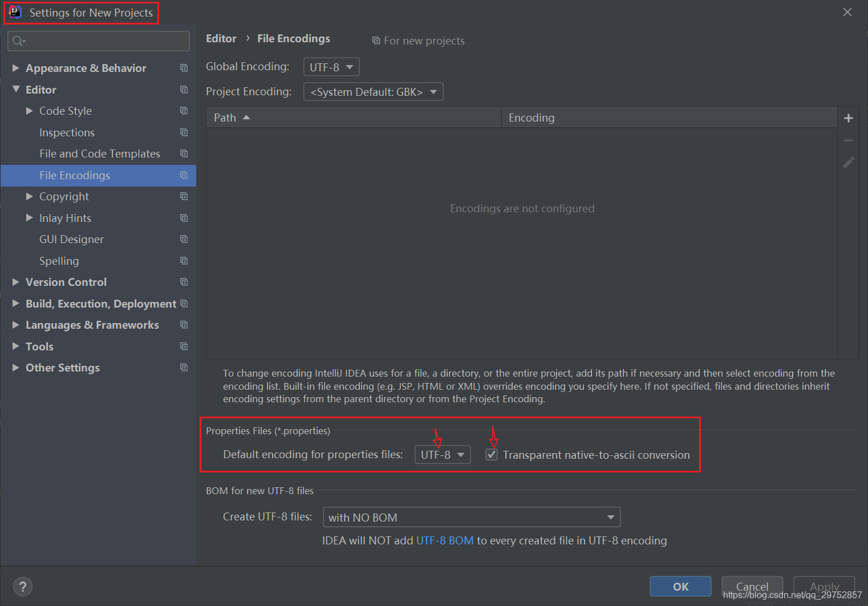The height and width of the screenshot is (606, 868).
Task: Click the Encoding column header
Action: coord(669,118)
